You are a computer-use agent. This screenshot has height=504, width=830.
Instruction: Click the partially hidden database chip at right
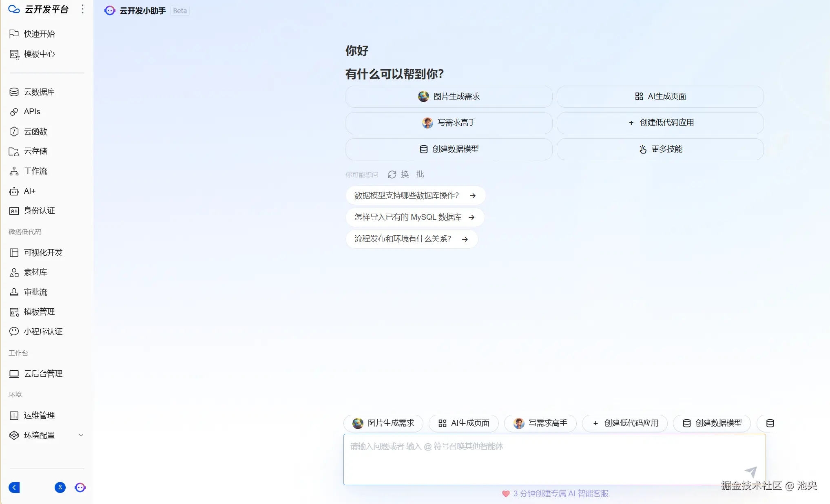pos(769,423)
